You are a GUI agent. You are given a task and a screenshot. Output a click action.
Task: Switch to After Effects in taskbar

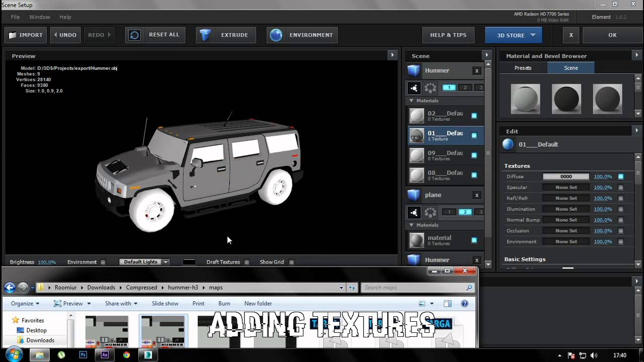click(x=105, y=355)
